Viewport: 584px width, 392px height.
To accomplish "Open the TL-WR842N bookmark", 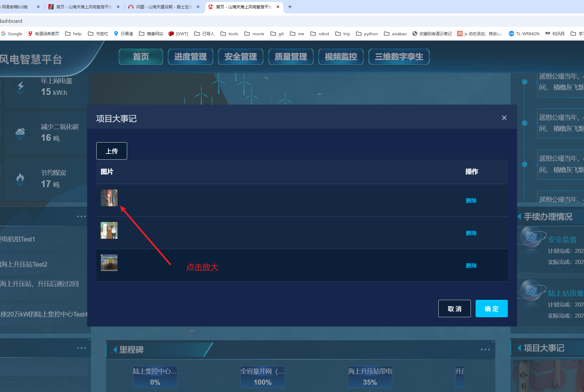I will click(524, 34).
